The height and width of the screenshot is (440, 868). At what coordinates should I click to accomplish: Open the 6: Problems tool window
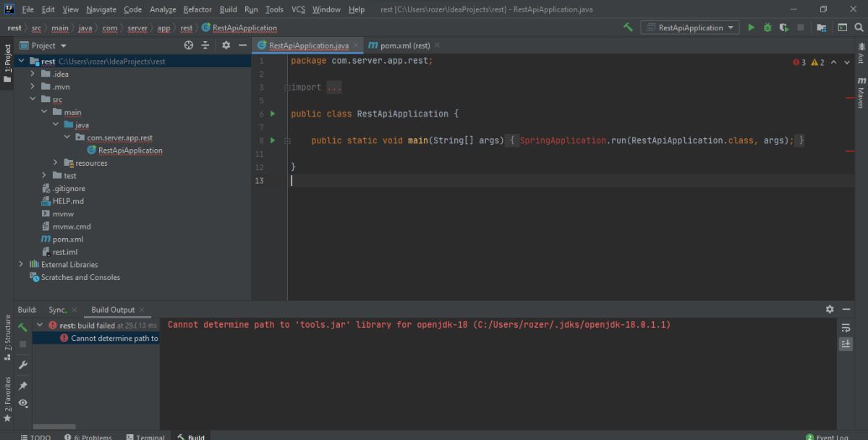coord(88,436)
